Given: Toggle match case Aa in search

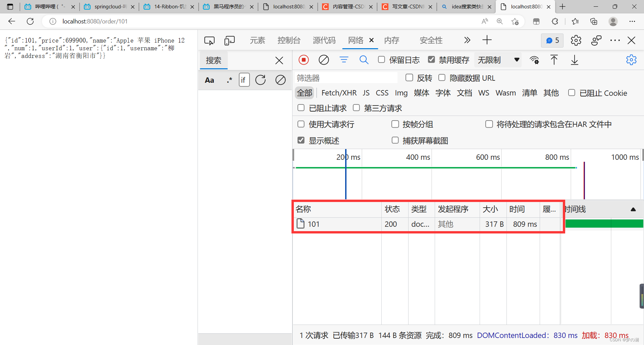Looking at the screenshot, I should point(209,80).
